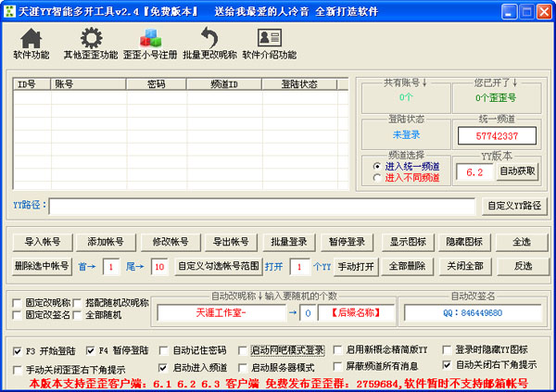This screenshot has width=556, height=392.
Task: Click 自动获取 YY version button
Action: pyautogui.click(x=517, y=171)
